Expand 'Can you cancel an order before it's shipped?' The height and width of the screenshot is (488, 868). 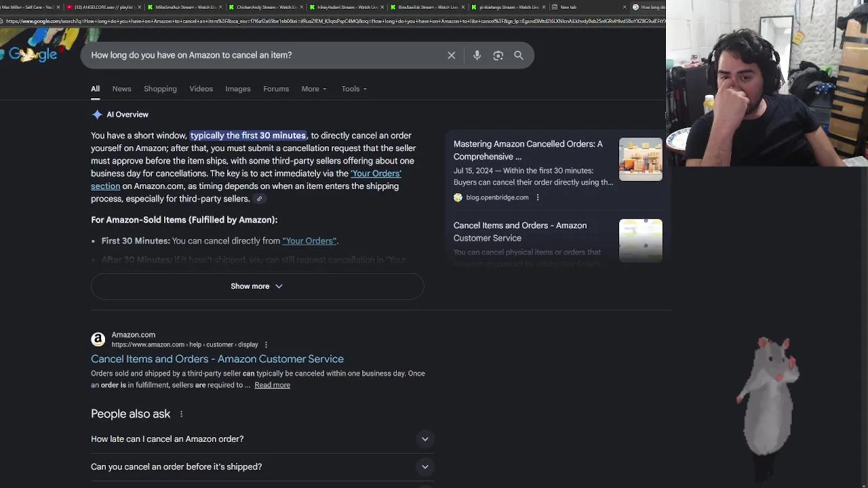click(x=262, y=467)
